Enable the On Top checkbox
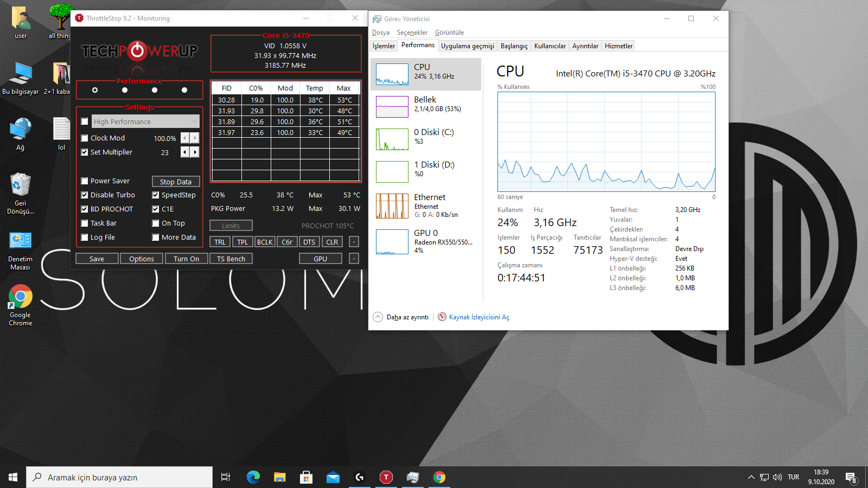This screenshot has width=868, height=488. point(156,223)
